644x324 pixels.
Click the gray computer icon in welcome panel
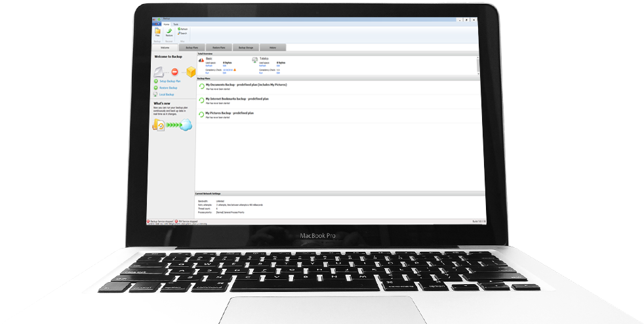tap(159, 72)
